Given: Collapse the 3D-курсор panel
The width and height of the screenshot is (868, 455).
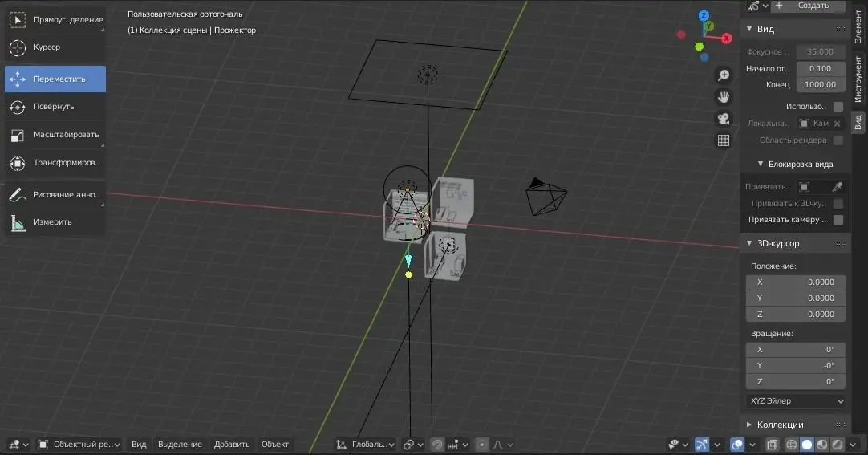Looking at the screenshot, I should pos(749,244).
